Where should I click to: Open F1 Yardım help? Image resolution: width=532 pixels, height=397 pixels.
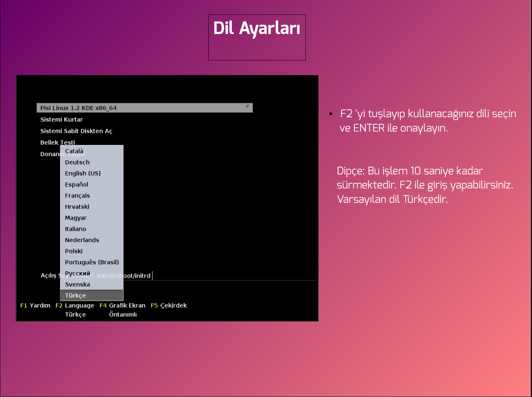(35, 305)
